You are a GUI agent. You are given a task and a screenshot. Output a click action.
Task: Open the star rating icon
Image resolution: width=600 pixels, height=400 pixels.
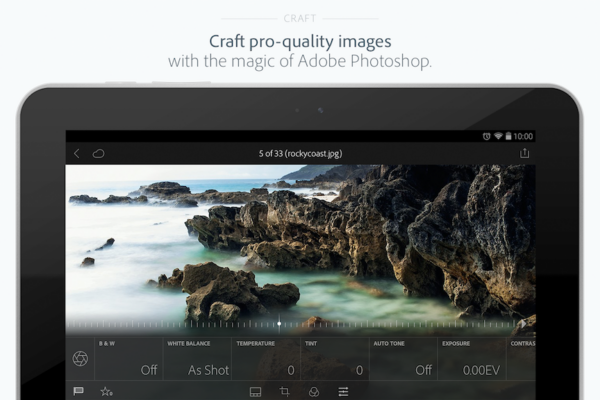105,391
